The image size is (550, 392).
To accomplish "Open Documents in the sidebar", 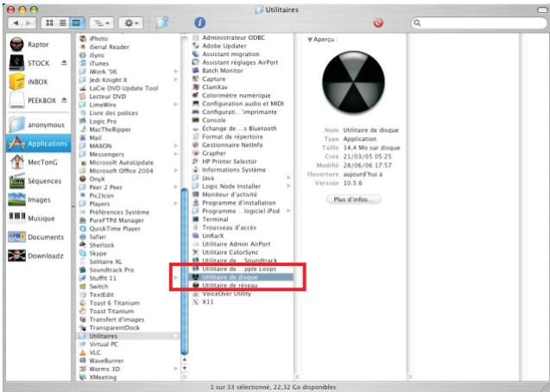I will pyautogui.click(x=36, y=237).
